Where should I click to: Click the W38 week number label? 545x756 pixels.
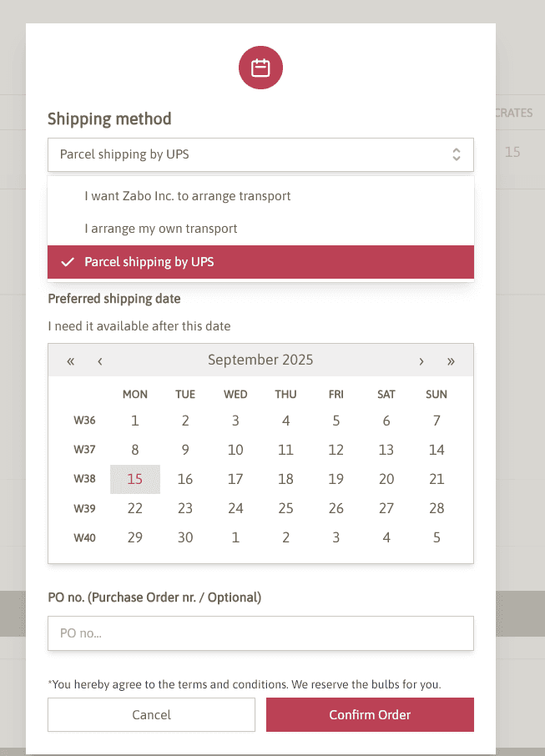click(84, 479)
